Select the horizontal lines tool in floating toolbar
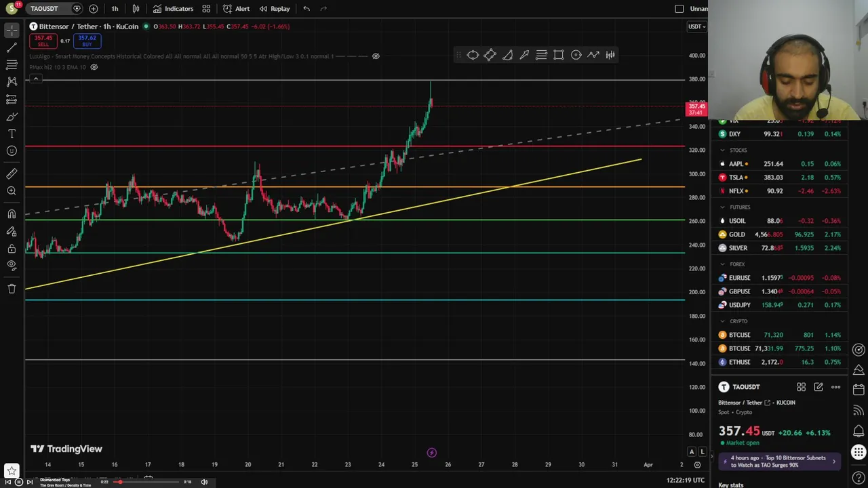868x488 pixels. (541, 55)
